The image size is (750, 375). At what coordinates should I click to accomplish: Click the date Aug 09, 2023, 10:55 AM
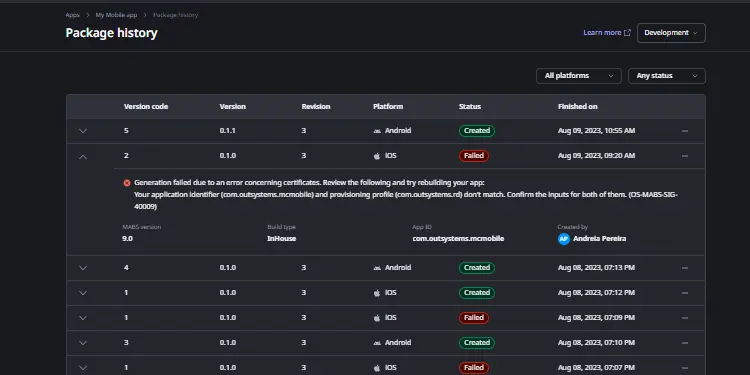596,131
